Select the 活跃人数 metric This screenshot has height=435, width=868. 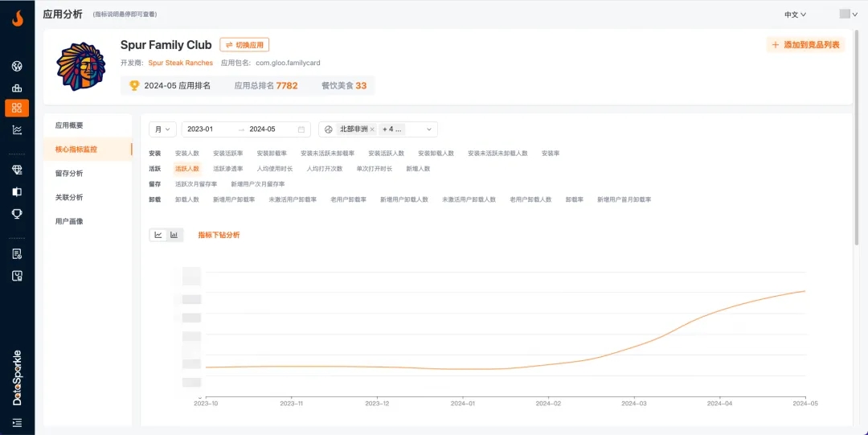(187, 169)
